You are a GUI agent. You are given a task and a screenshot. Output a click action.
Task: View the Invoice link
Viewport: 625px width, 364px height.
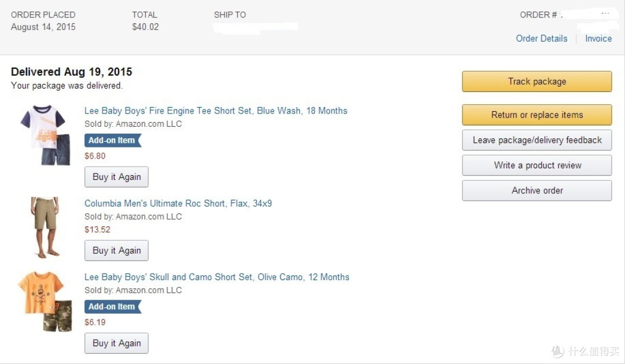[598, 38]
